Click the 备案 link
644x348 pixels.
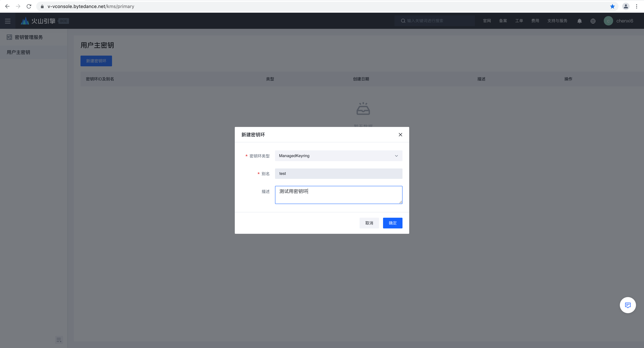[x=503, y=21]
